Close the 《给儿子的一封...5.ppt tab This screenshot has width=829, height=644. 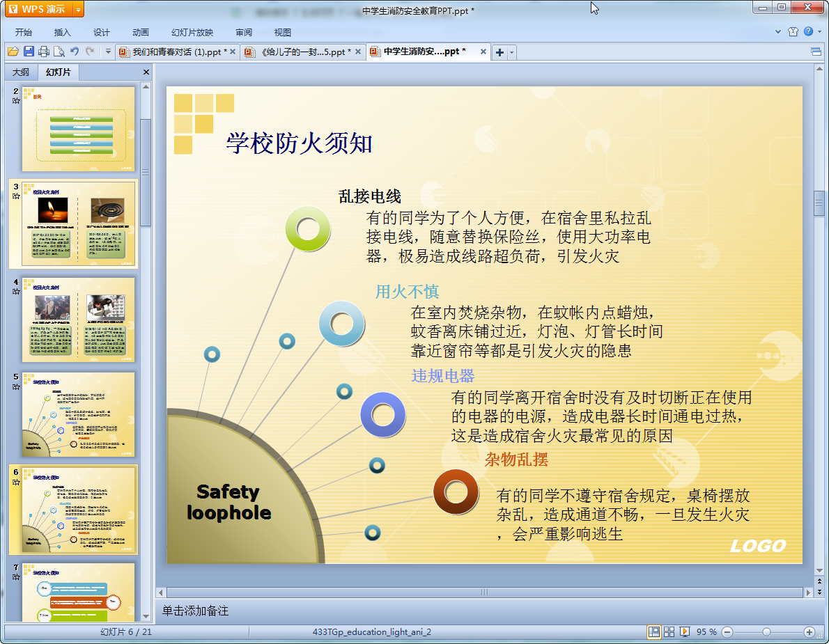coord(358,52)
